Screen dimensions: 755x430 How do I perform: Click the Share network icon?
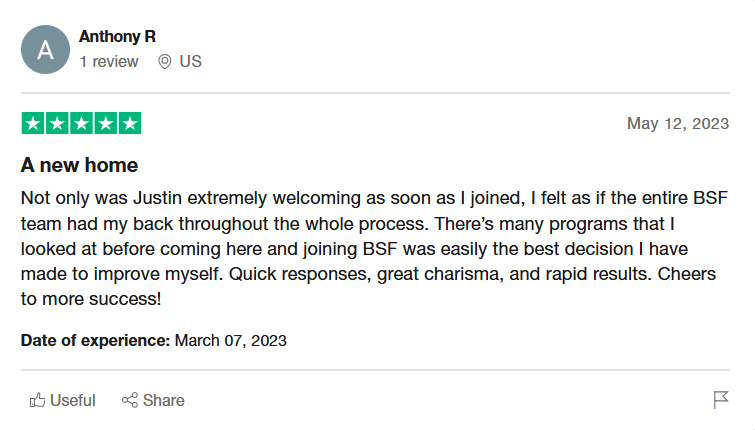click(130, 400)
